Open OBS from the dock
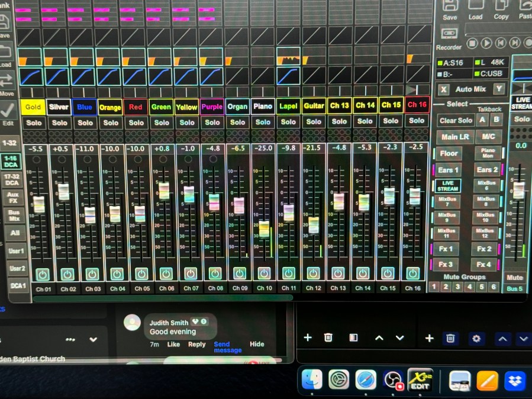Viewport: 532px width, 399px height. 392,379
